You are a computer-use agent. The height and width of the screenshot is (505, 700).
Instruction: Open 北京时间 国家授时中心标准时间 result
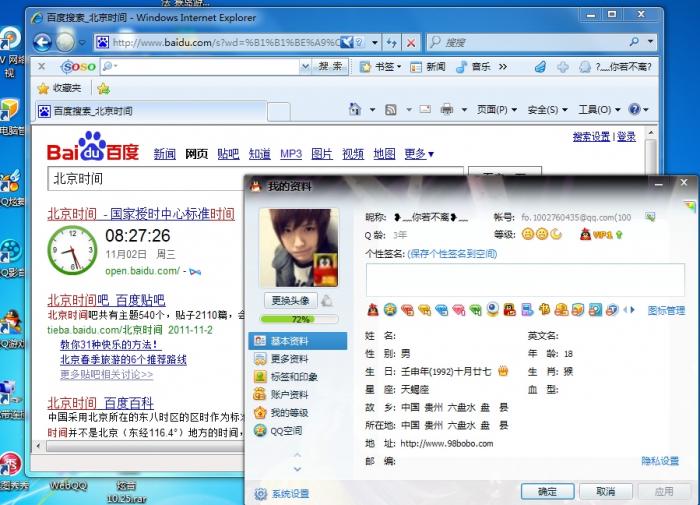coord(141,214)
